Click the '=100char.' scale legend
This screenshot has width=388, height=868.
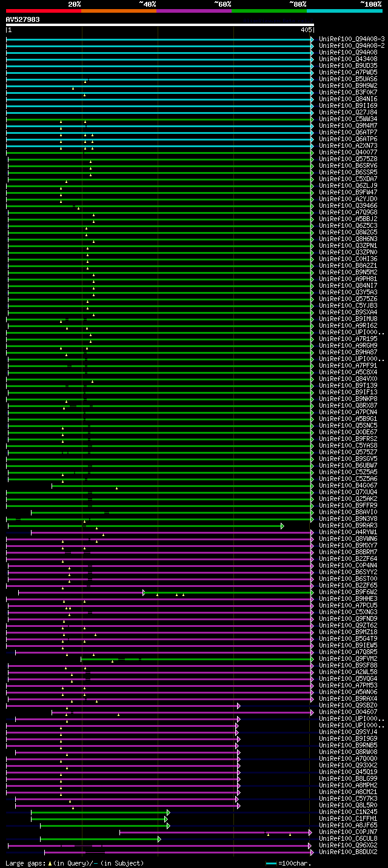(289, 863)
